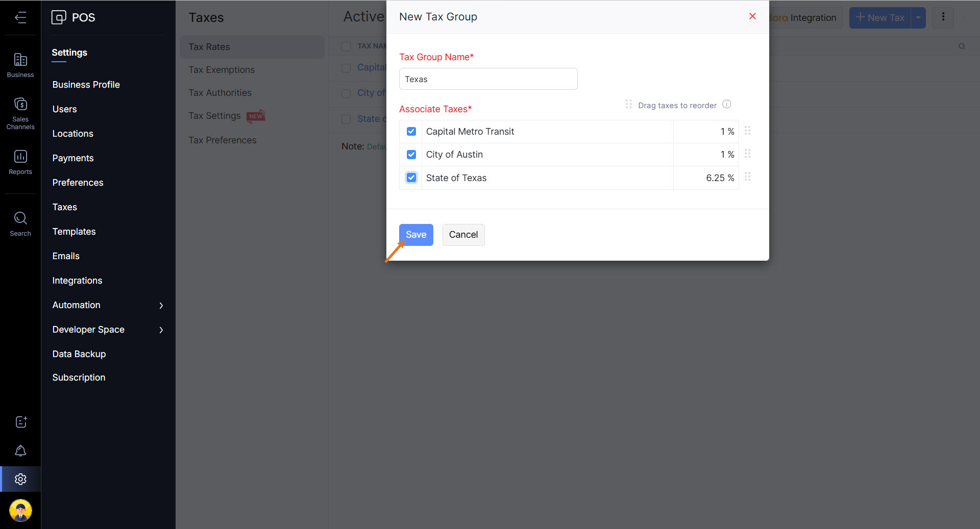
Task: Go to Locations settings
Action: (72, 134)
